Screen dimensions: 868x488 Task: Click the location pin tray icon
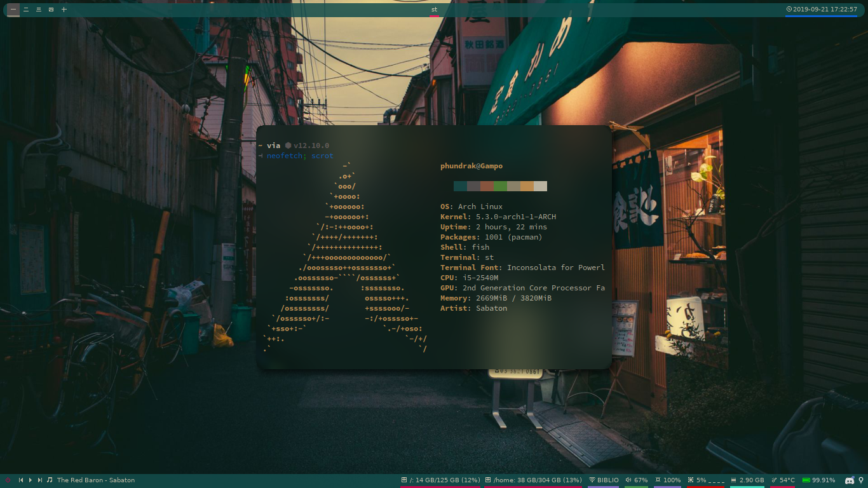coord(861,480)
